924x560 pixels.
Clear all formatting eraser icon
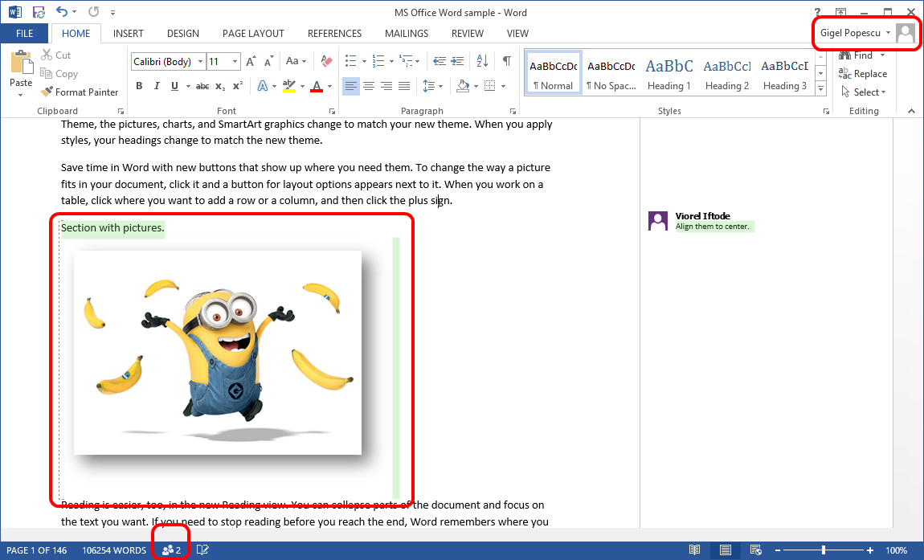coord(326,61)
